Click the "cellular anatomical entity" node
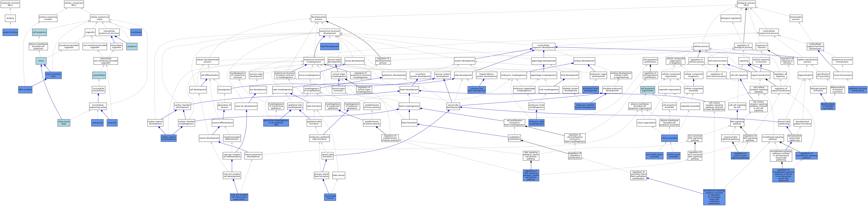 (100, 18)
